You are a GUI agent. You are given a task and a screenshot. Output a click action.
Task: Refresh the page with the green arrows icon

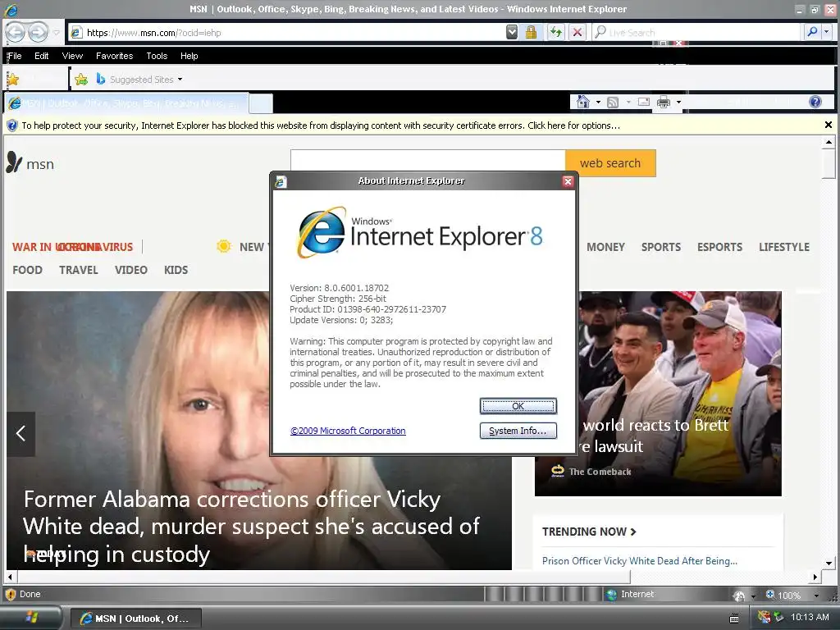click(556, 33)
